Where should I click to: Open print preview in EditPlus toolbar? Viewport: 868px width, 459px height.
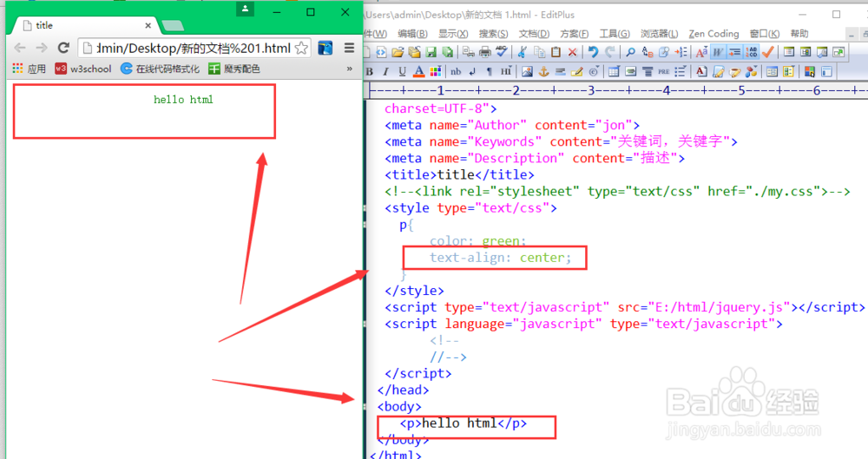(x=469, y=52)
